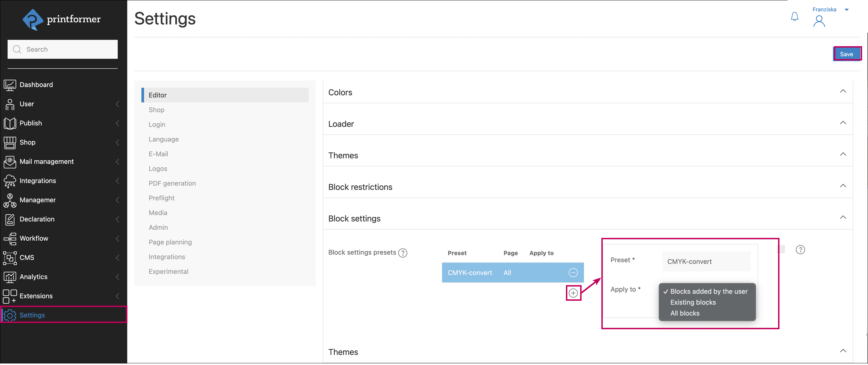Screen dimensions: 868x365
Task: Click the plus icon to add preset
Action: 573,293
